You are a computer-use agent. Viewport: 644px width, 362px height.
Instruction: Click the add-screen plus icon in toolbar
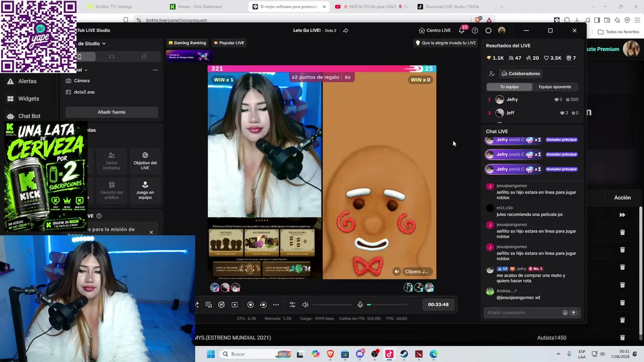[x=234, y=305]
